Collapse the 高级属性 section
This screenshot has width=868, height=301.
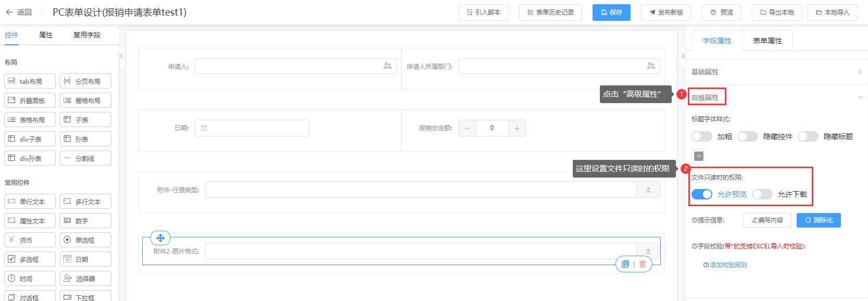tap(777, 97)
